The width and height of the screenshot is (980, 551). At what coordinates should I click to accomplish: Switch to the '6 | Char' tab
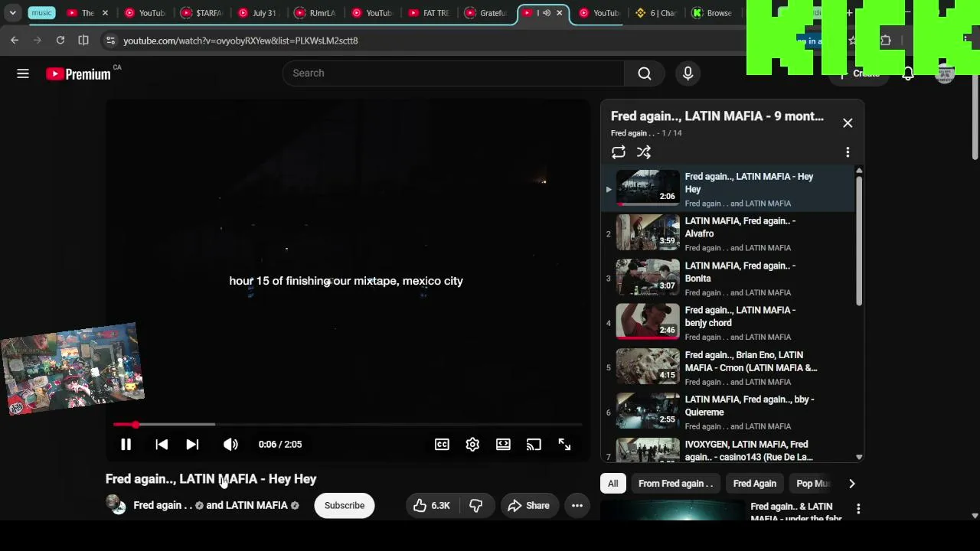(655, 13)
